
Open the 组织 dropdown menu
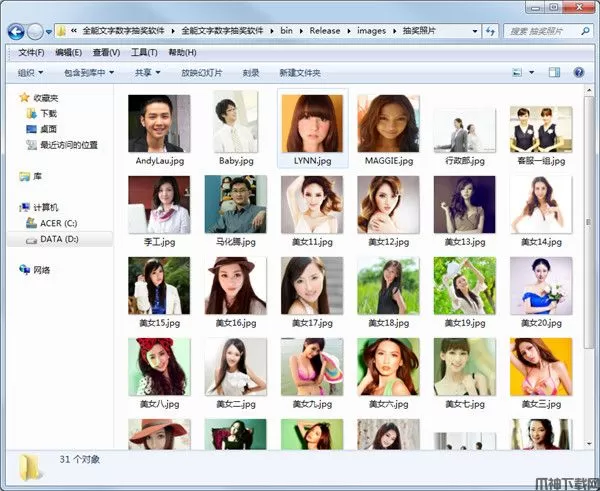pyautogui.click(x=30, y=72)
